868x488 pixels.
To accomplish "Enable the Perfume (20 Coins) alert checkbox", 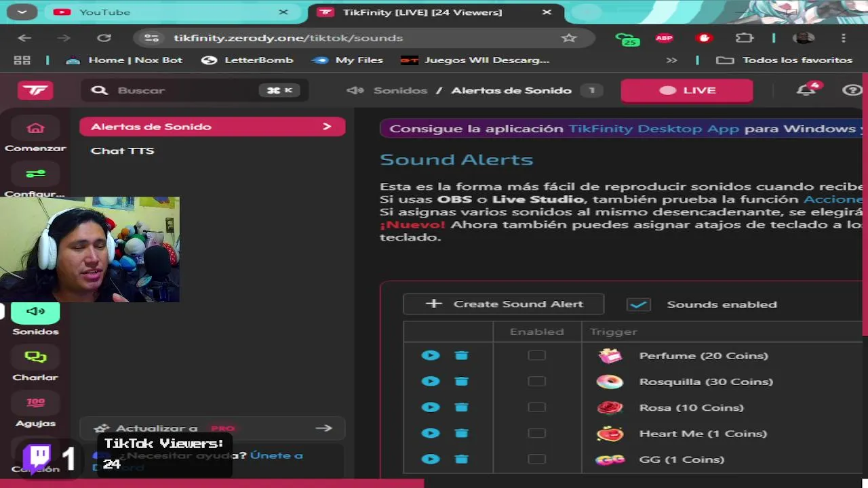I will 536,355.
